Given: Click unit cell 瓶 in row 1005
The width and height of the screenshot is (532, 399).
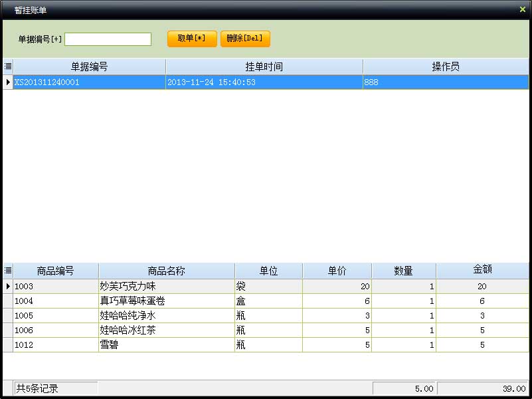Looking at the screenshot, I should [x=268, y=315].
